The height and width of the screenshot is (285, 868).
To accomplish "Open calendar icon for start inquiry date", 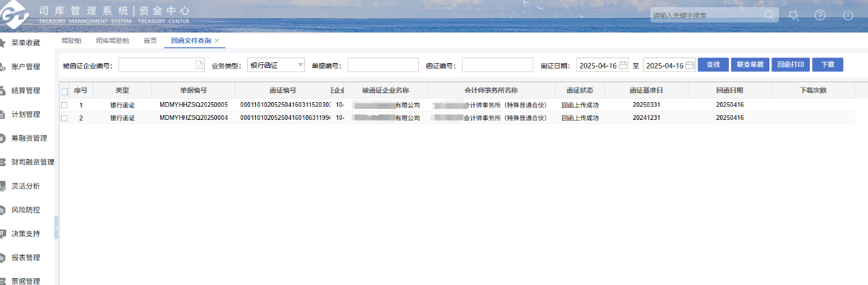I will pyautogui.click(x=623, y=65).
